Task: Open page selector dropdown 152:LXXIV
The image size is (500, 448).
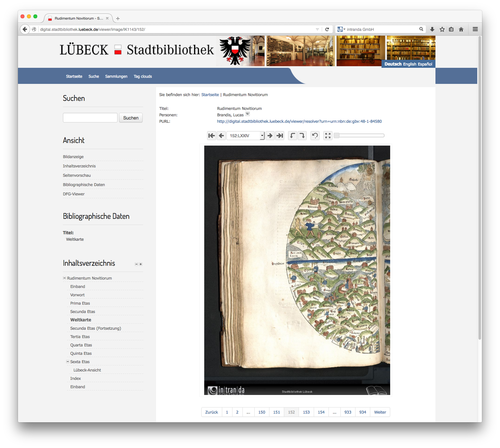Action: (x=245, y=136)
